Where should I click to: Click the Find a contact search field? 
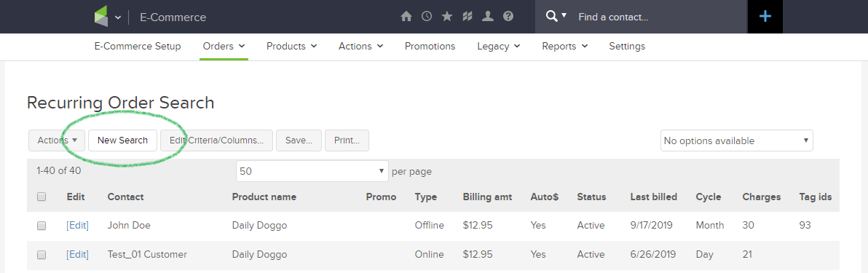(659, 17)
